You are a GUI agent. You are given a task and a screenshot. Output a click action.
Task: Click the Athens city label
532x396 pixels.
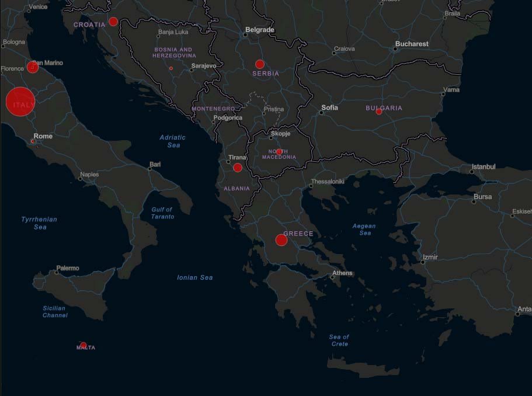tap(342, 273)
